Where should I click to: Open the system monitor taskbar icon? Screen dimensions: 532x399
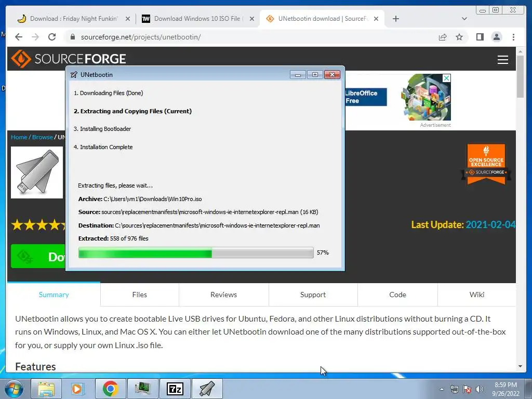coord(142,389)
